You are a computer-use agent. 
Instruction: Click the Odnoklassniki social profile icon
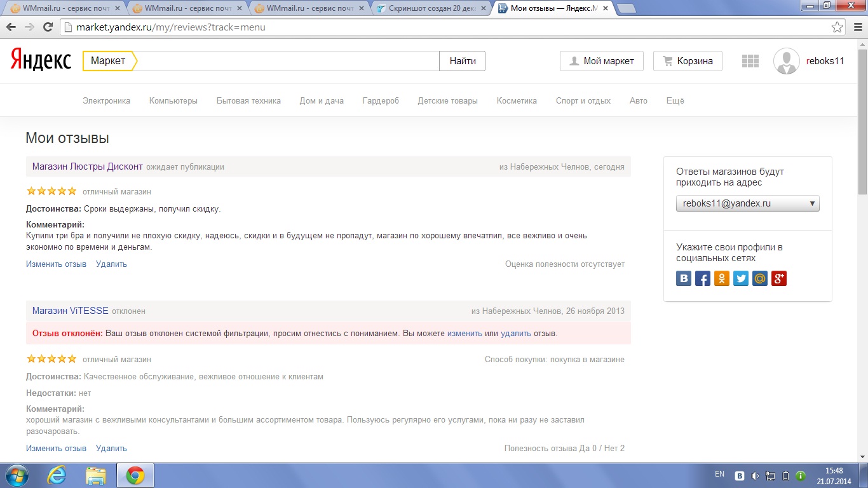click(x=722, y=278)
